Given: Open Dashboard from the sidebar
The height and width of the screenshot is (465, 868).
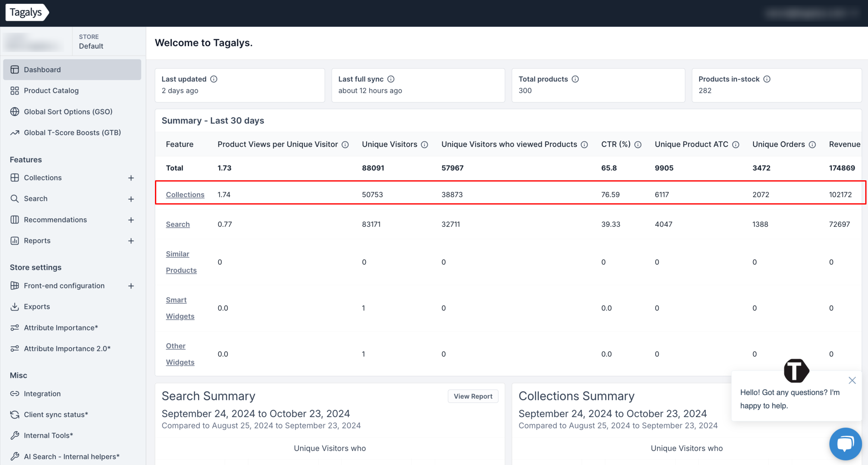Looking at the screenshot, I should point(72,70).
